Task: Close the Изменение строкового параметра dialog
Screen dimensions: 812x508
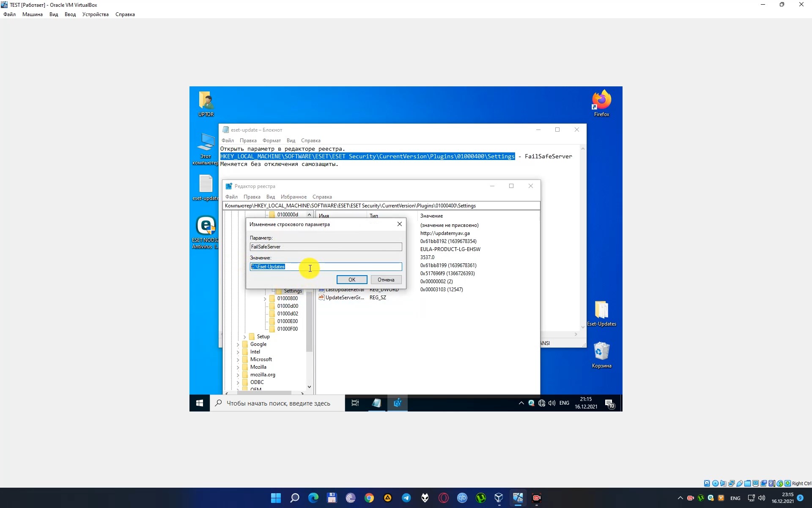Action: tap(400, 224)
